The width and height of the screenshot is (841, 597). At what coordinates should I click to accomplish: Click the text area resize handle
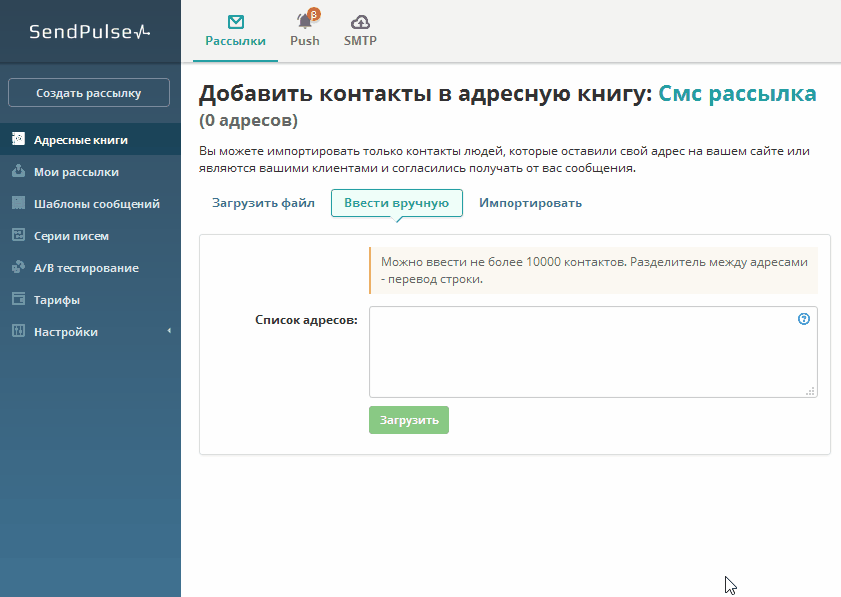point(811,391)
